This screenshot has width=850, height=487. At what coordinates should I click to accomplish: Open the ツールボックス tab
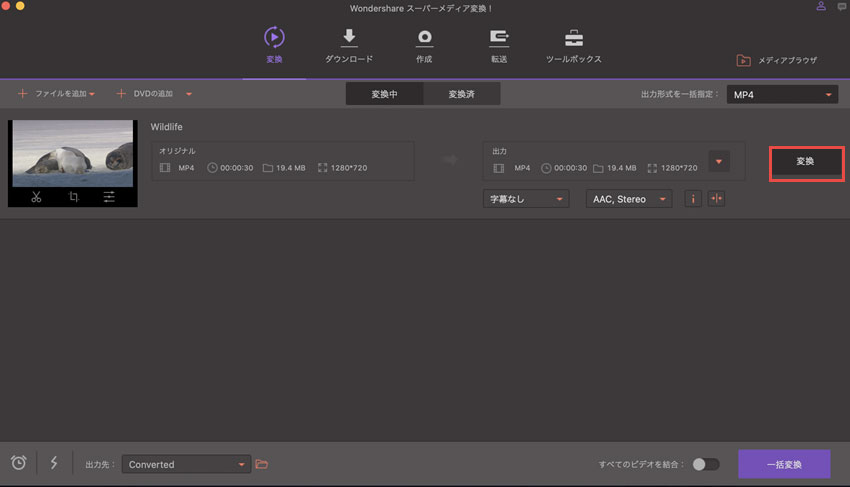click(574, 46)
